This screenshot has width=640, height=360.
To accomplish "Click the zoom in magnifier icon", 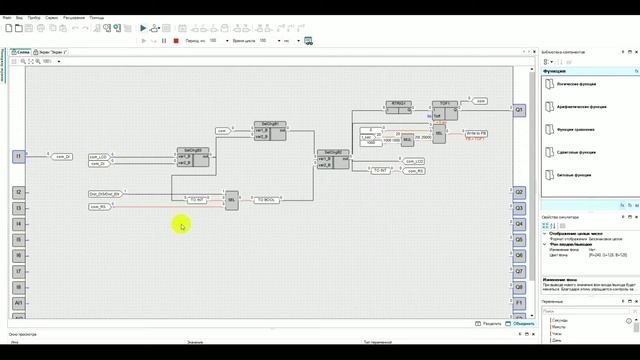I will tap(38, 61).
